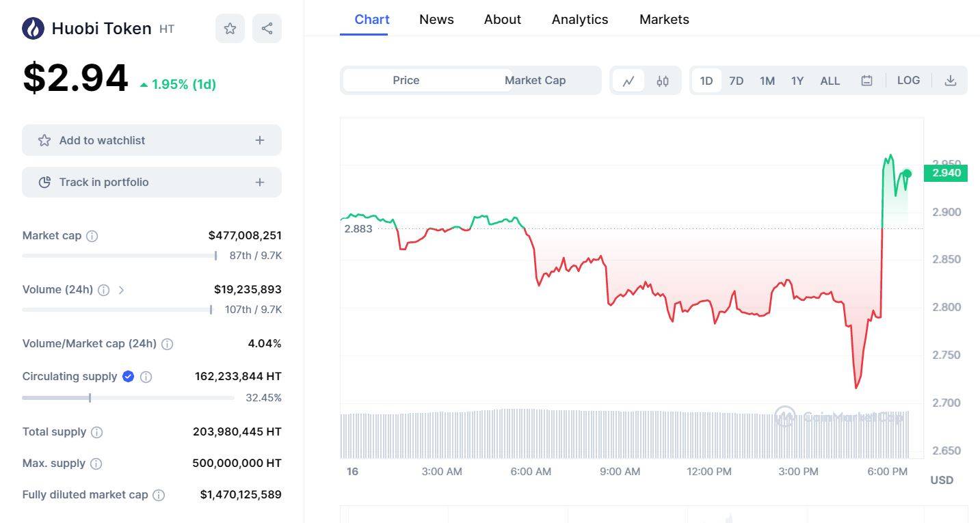
Task: Show Max. supply info icon
Action: [x=96, y=464]
